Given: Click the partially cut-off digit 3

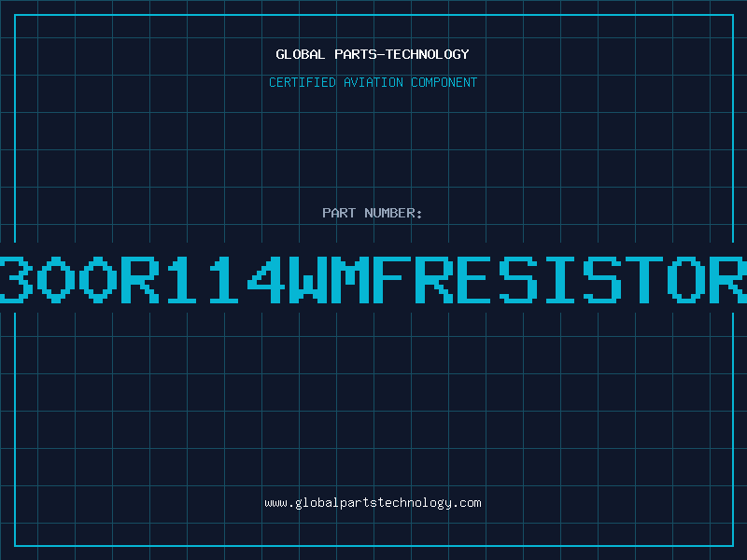Looking at the screenshot, I should 16,279.
